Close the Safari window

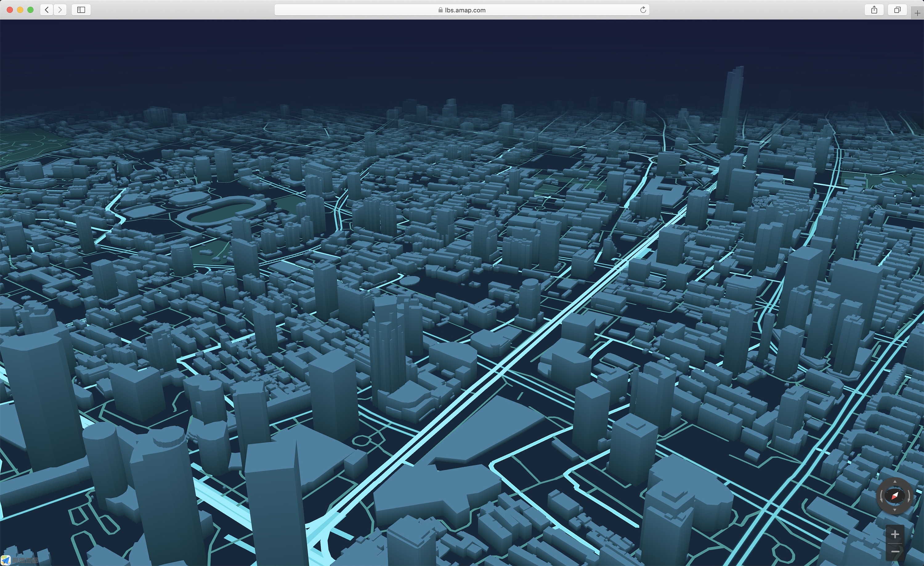pos(10,10)
